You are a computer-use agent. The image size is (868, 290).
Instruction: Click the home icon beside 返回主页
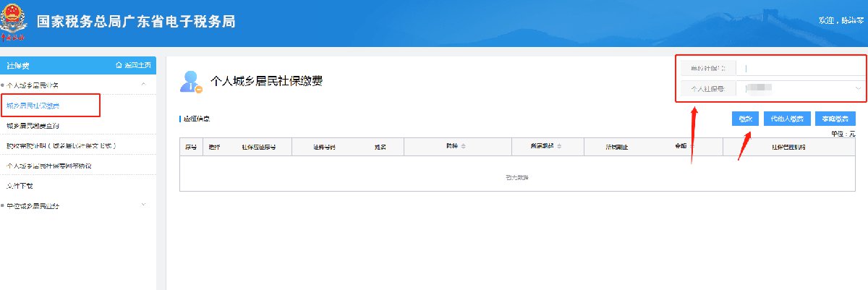click(x=119, y=66)
